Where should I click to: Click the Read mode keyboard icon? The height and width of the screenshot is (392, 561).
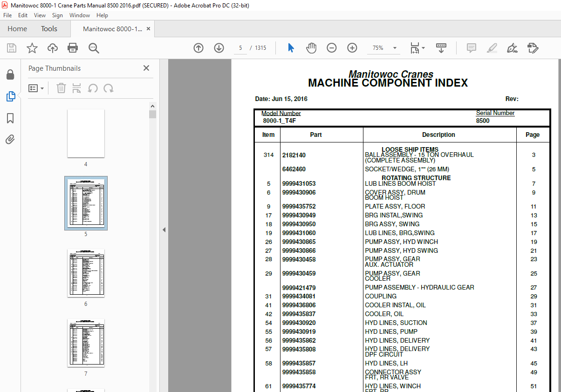pos(441,48)
